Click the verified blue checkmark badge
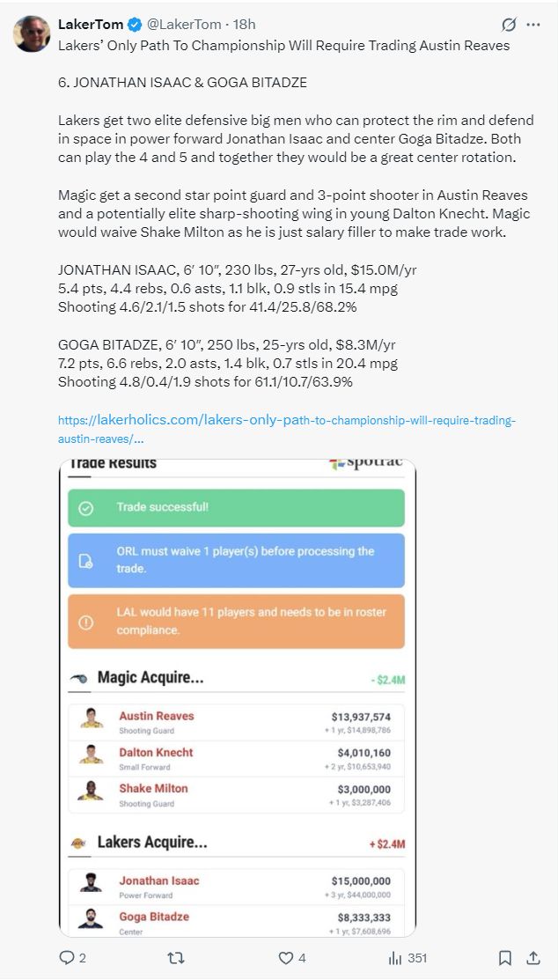The image size is (558, 980). pyautogui.click(x=132, y=24)
